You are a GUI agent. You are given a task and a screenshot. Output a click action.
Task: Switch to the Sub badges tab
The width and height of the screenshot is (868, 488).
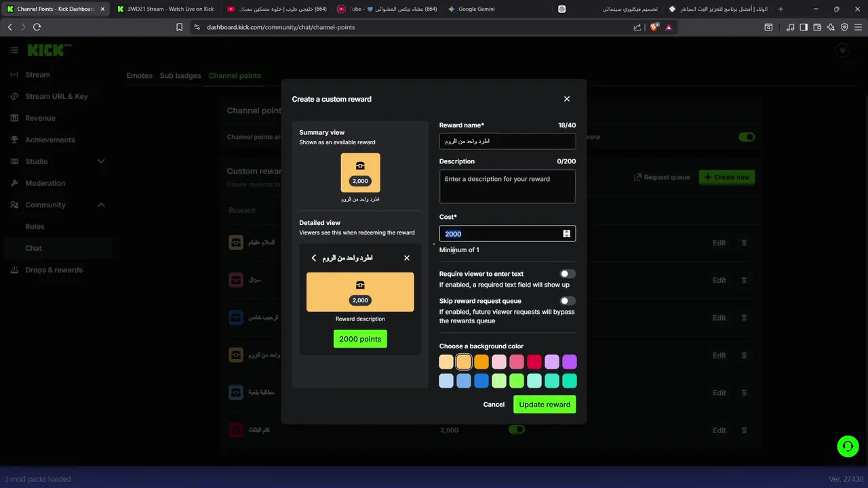(180, 75)
